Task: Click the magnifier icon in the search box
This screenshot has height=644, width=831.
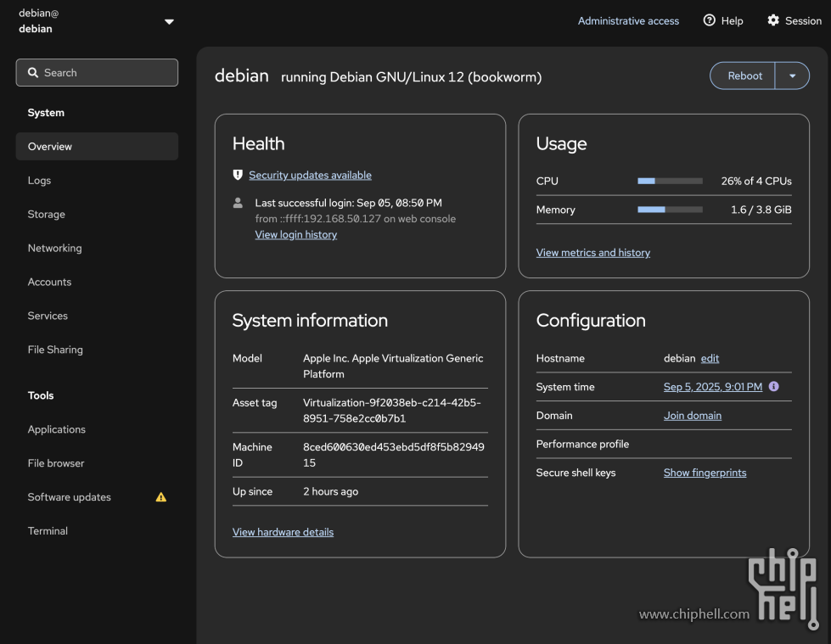Action: click(x=33, y=73)
